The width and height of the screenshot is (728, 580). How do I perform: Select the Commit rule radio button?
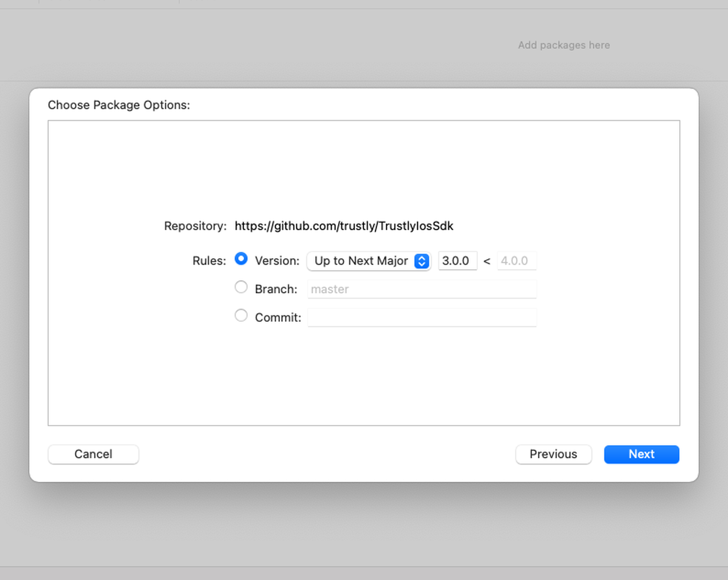(241, 315)
